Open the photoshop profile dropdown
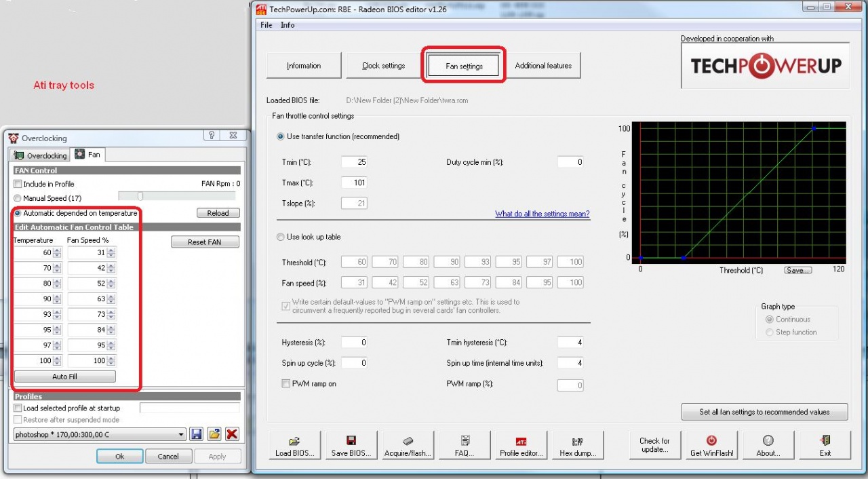The image size is (868, 479). (100, 434)
